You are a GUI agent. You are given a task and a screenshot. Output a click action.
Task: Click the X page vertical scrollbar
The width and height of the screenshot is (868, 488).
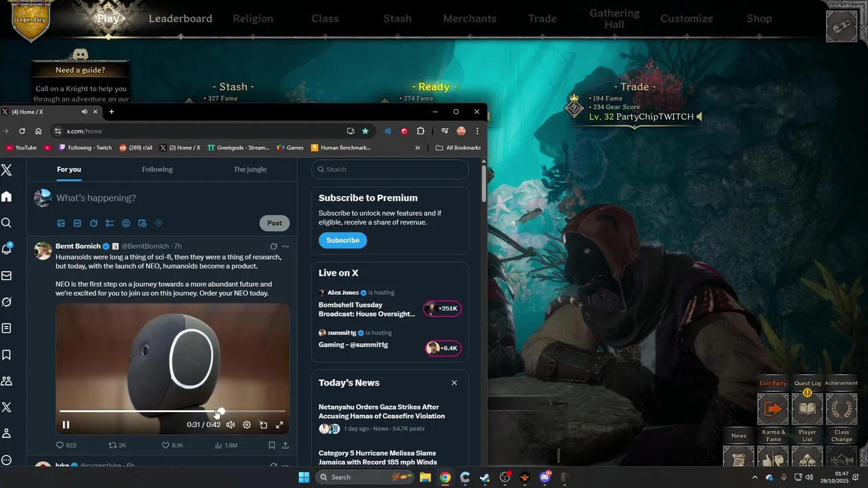pyautogui.click(x=484, y=183)
